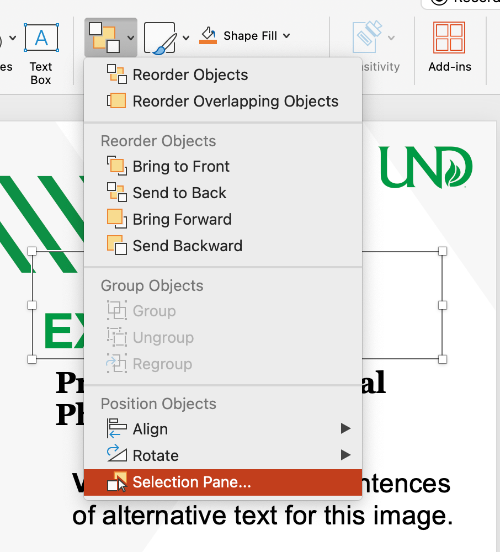Click the Send to Back icon

coord(117,192)
